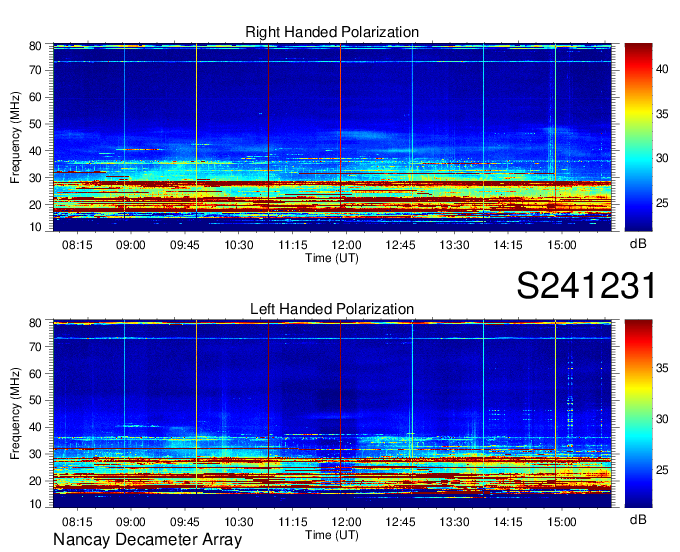The image size is (680, 552).
Task: Click the 'dB' label under Left Handed color bar
Action: click(638, 520)
